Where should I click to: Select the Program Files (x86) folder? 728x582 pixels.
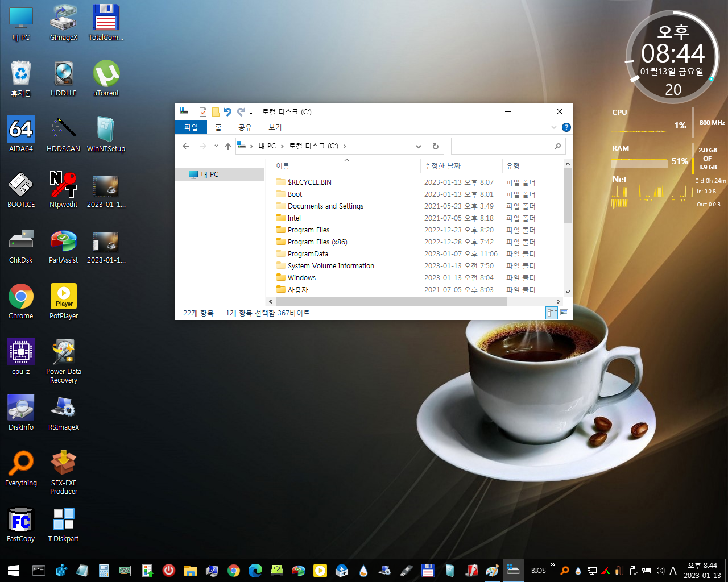point(317,242)
